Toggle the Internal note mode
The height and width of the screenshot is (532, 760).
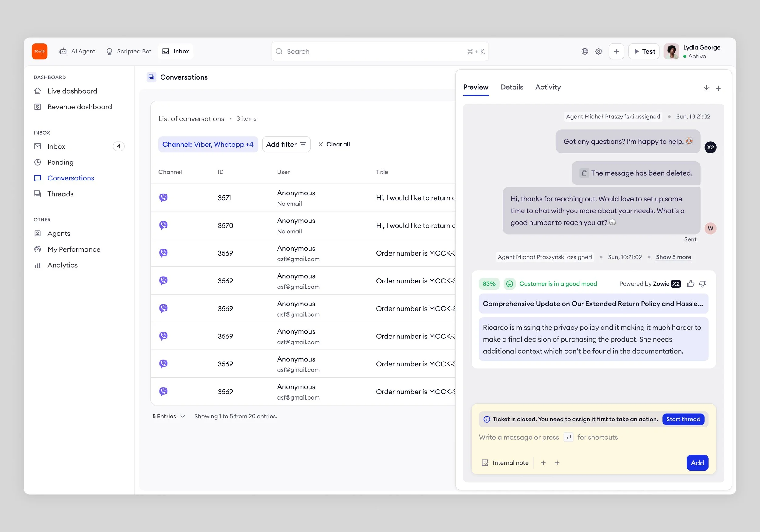(505, 462)
